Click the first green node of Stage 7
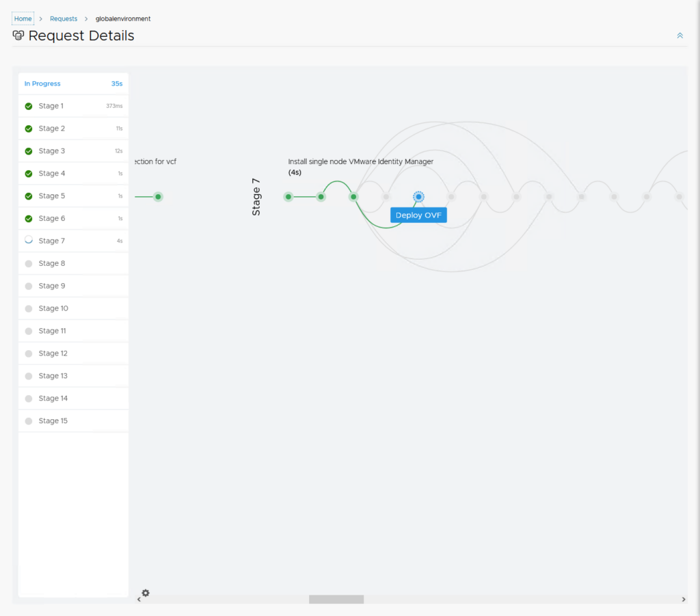Viewport: 700px width, 616px height. 288,197
